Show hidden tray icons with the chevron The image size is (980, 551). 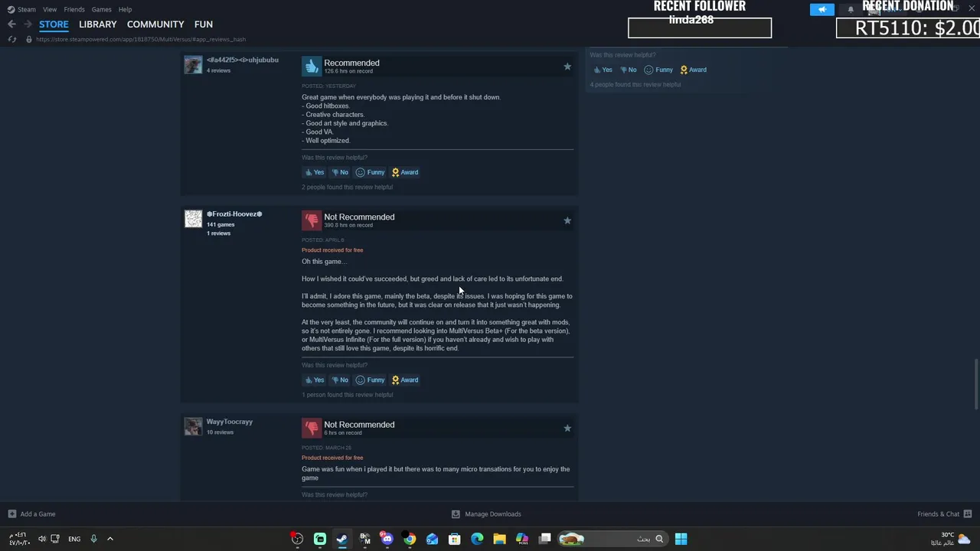point(109,539)
